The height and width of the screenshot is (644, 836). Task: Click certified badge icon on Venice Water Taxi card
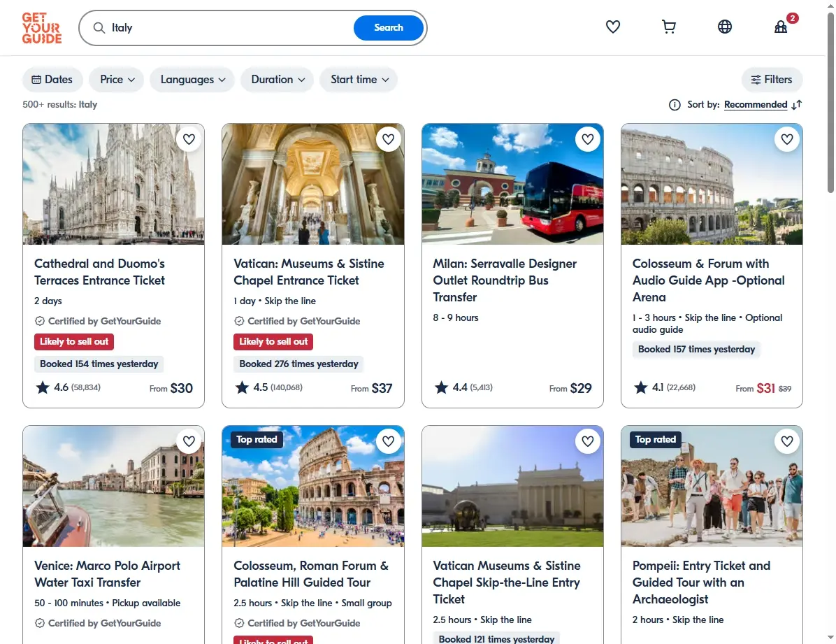[39, 623]
